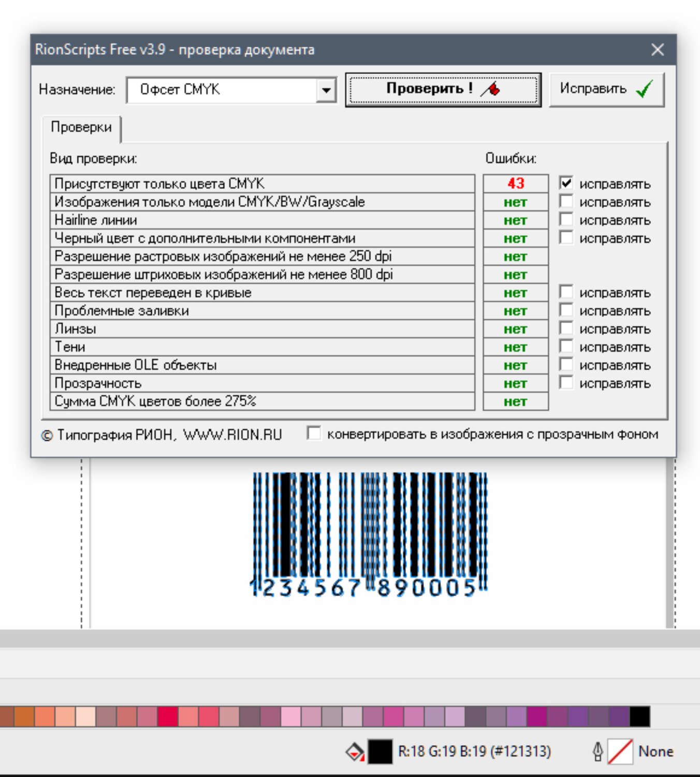Select the barcode object on the canvas

click(370, 534)
